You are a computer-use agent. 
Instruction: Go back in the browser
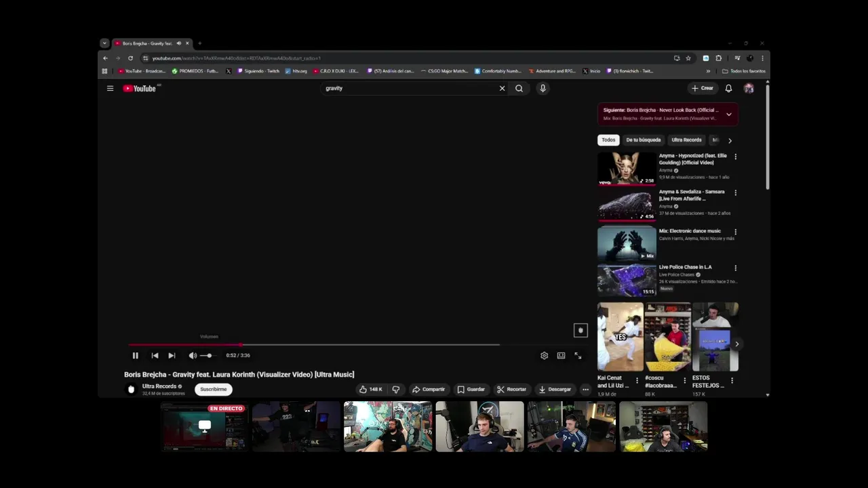(x=105, y=58)
